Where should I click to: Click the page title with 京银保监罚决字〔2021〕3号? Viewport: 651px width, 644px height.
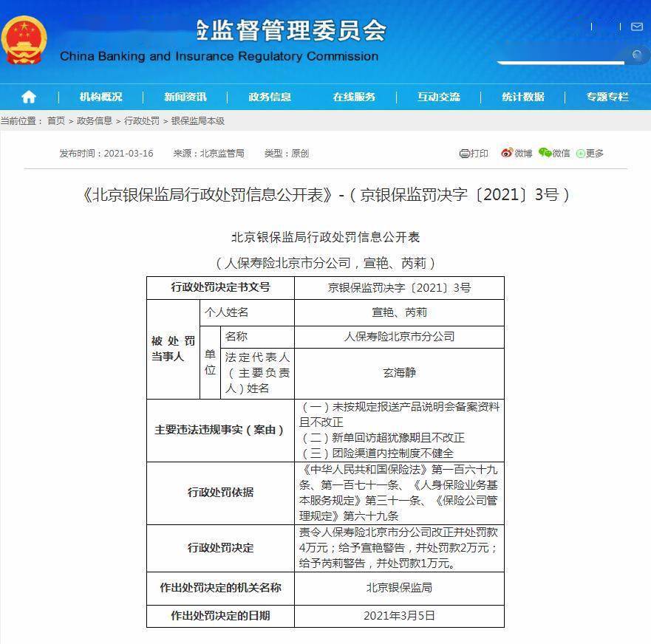[325, 195]
